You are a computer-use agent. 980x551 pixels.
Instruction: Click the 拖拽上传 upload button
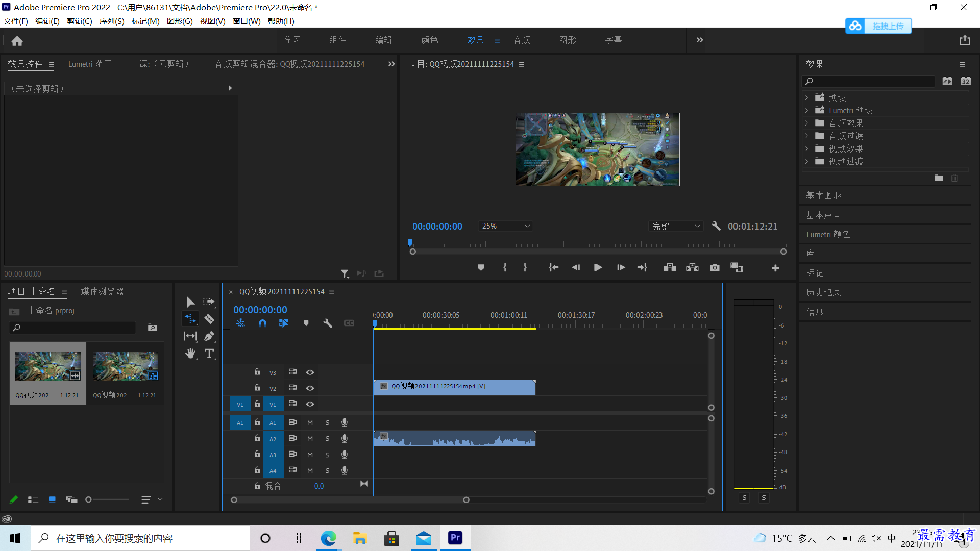(878, 26)
